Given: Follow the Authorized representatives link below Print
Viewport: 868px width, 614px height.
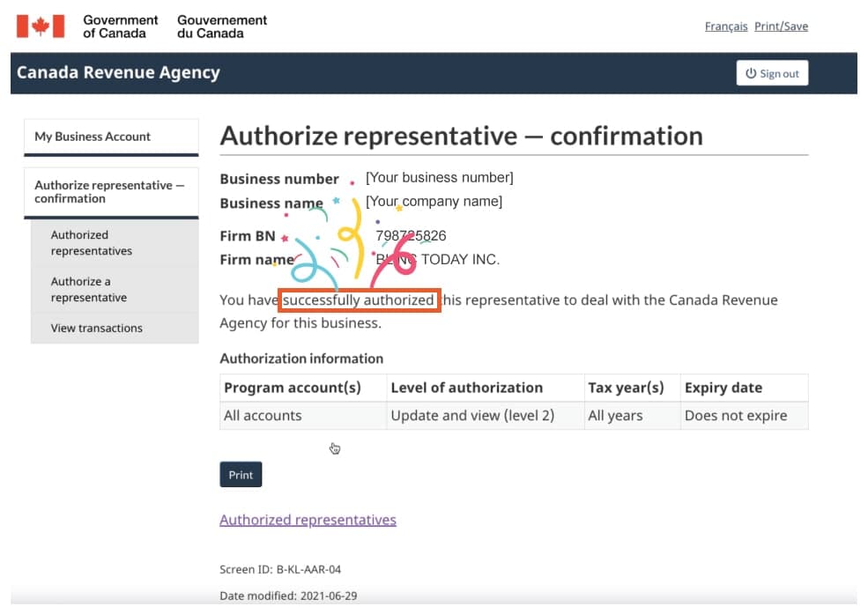Looking at the screenshot, I should (308, 520).
